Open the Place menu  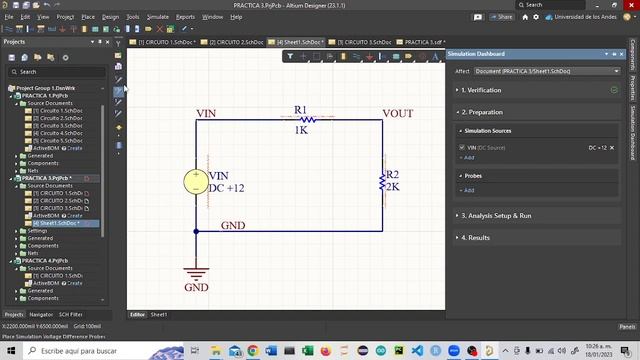[88, 17]
